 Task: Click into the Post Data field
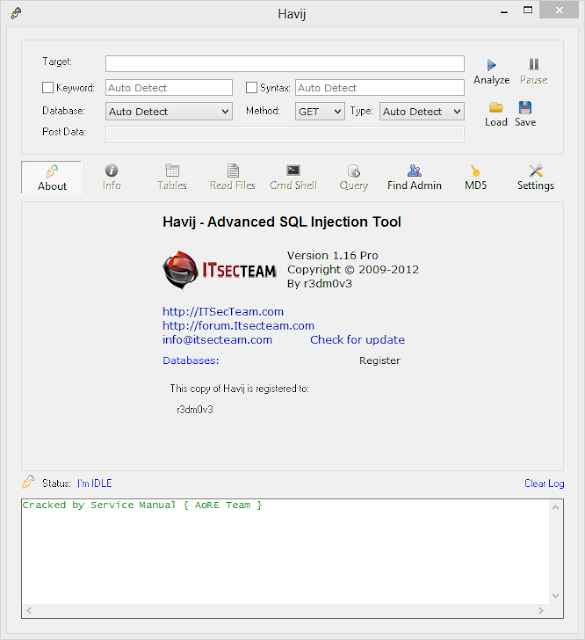[x=285, y=134]
